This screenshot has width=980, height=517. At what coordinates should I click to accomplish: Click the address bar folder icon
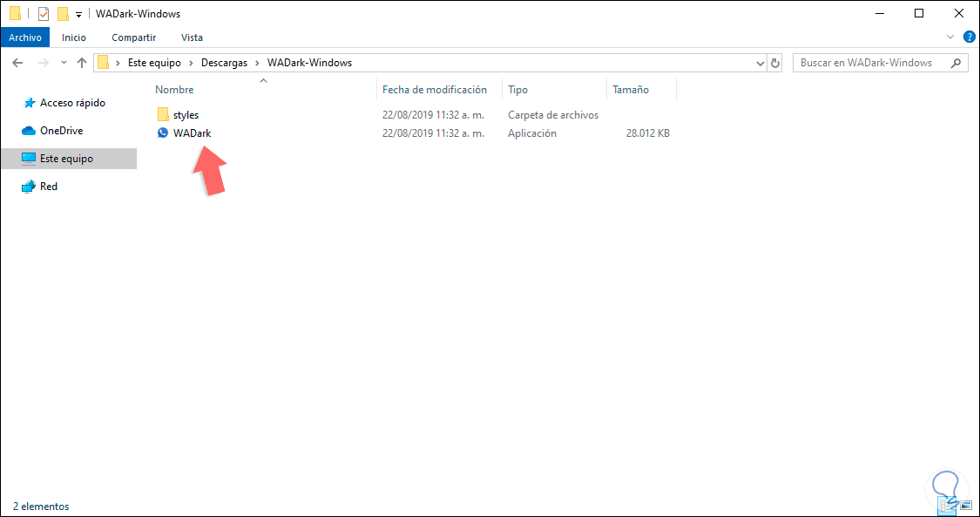click(x=103, y=63)
